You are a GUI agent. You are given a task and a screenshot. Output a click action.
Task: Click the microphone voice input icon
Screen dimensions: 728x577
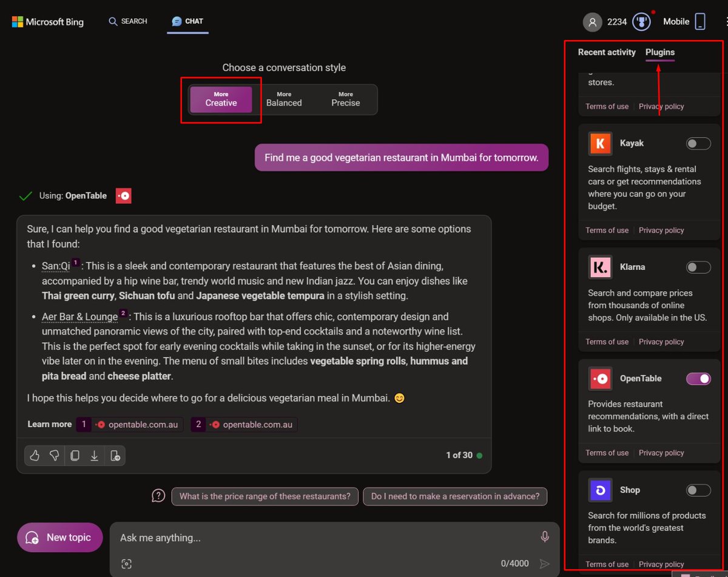click(x=545, y=537)
